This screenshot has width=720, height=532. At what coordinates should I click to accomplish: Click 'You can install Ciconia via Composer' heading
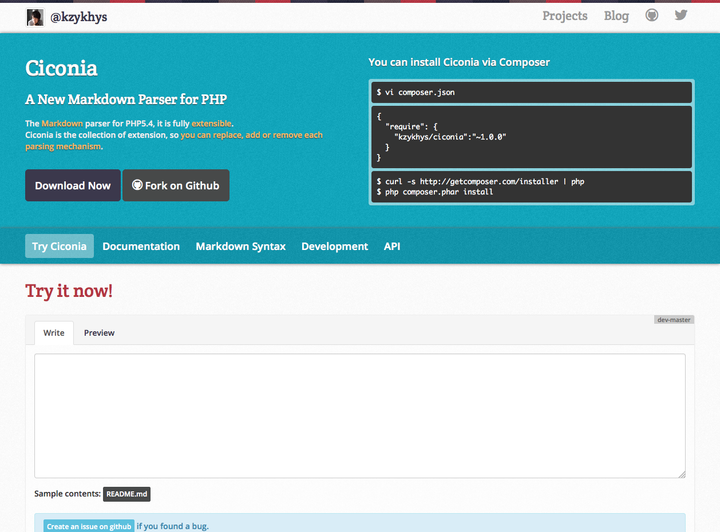pyautogui.click(x=459, y=62)
